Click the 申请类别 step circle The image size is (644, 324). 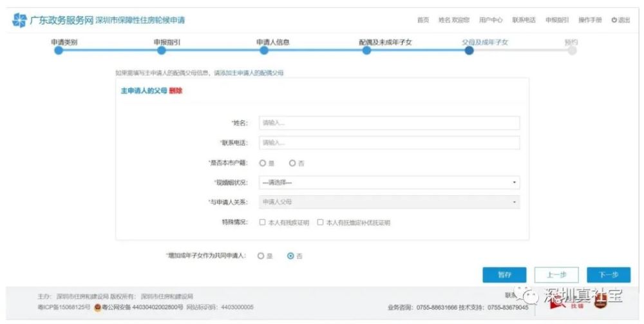pyautogui.click(x=59, y=50)
